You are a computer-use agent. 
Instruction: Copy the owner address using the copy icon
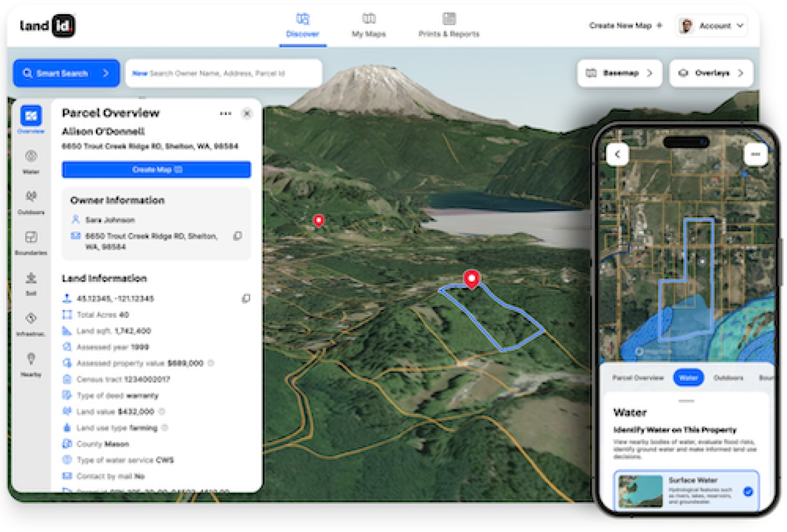237,236
